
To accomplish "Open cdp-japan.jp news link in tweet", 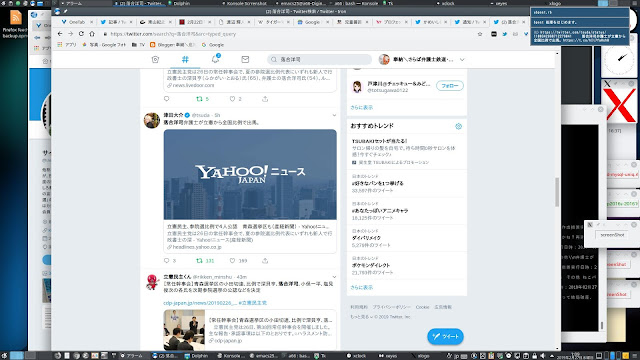I will (200, 303).
